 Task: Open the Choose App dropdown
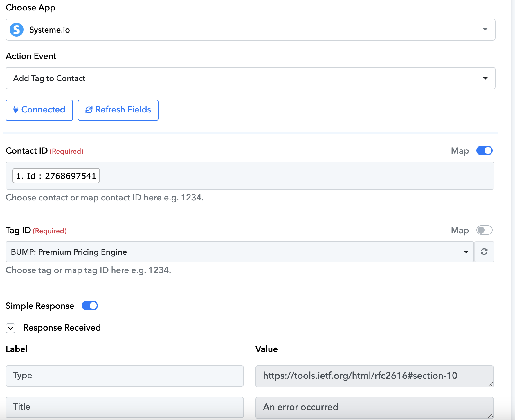click(x=250, y=30)
